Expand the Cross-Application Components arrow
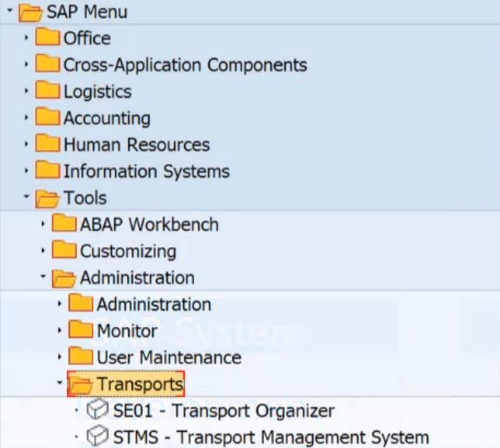The width and height of the screenshot is (500, 448). (x=26, y=65)
